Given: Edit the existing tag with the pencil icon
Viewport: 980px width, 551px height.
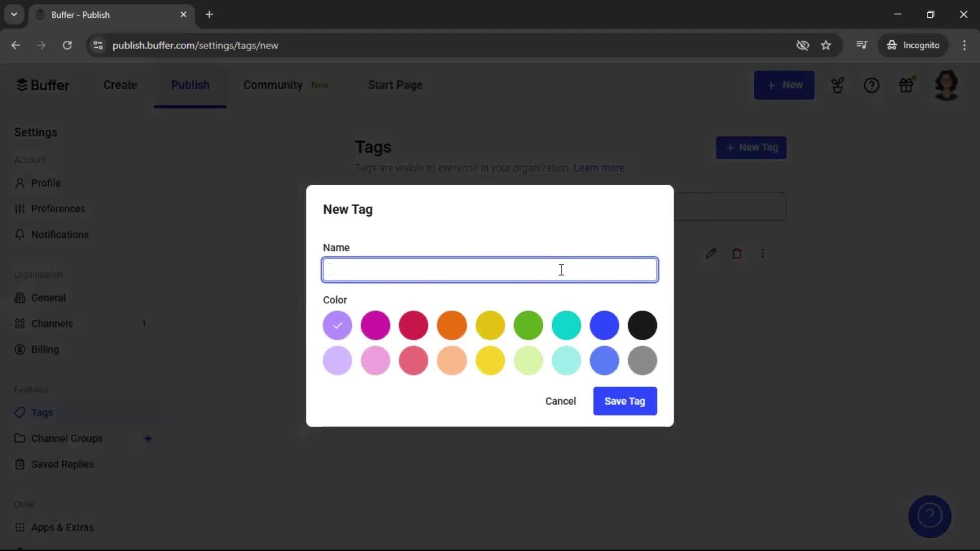Looking at the screenshot, I should click(x=712, y=253).
